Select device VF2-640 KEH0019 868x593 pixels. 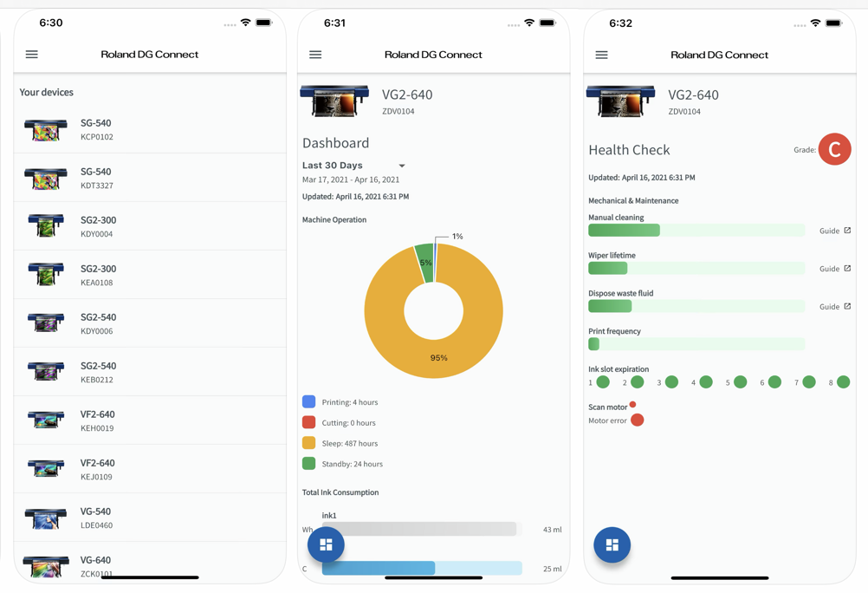click(x=150, y=420)
